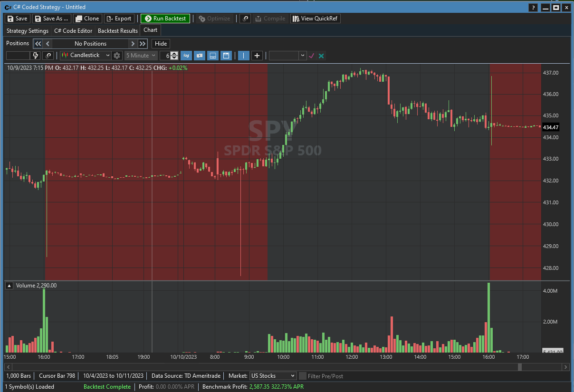The height and width of the screenshot is (392, 574).
Task: Click the horizontal chart scrollbar thumb
Action: pos(520,367)
